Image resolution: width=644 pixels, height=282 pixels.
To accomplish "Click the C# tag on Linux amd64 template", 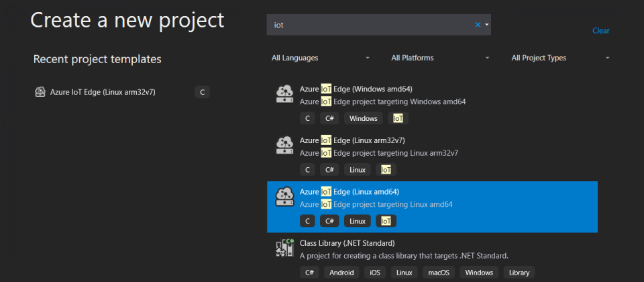I will [329, 221].
